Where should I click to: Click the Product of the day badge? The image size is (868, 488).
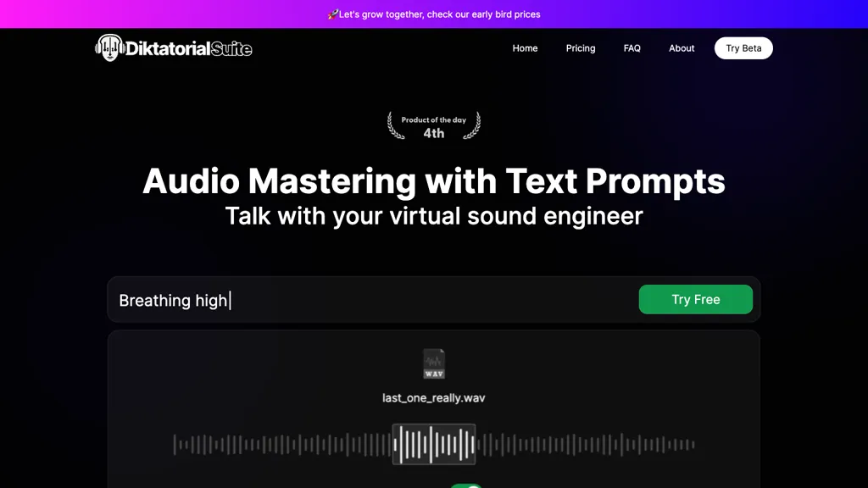tap(434, 126)
